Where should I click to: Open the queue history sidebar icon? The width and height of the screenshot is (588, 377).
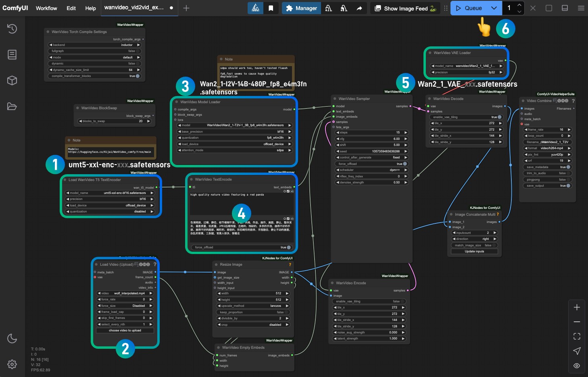pyautogui.click(x=12, y=29)
